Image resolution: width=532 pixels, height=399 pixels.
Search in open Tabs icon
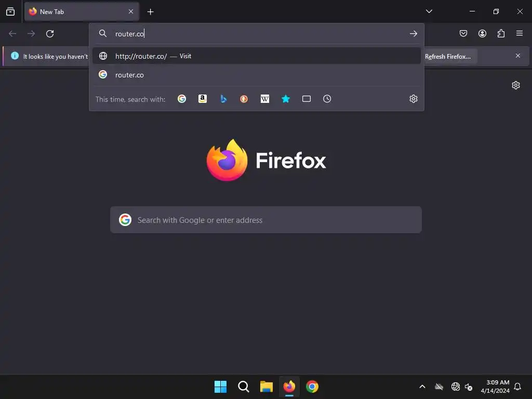pyautogui.click(x=307, y=99)
